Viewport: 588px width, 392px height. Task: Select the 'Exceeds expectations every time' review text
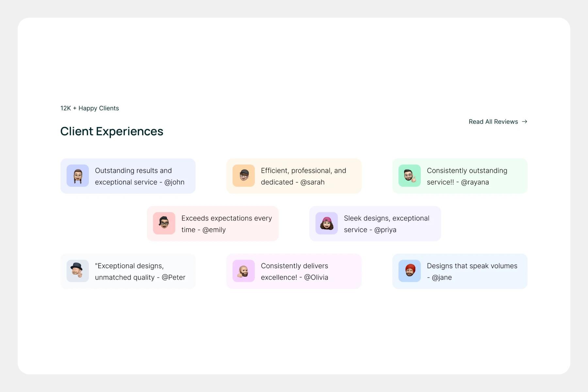click(226, 224)
